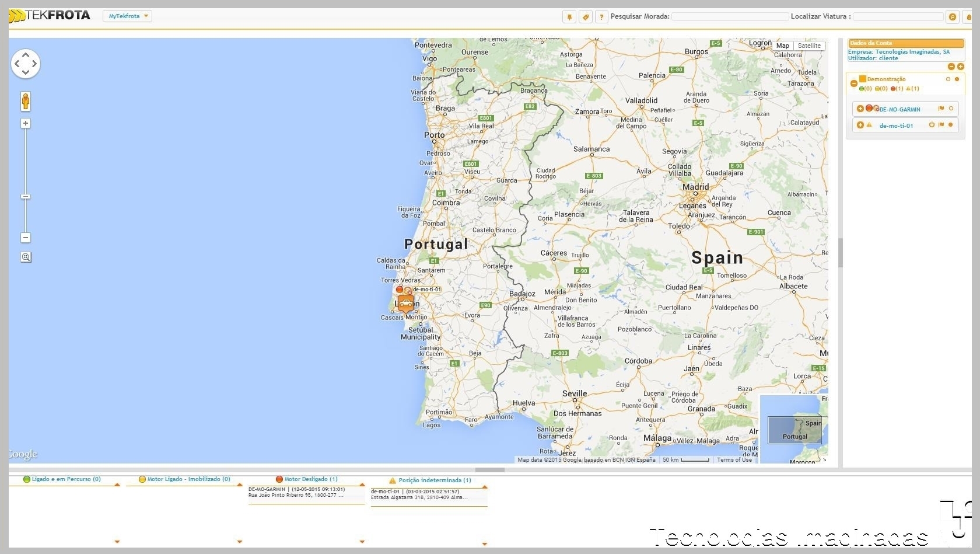Click the red status dot beside DE-MO-GARMIN
The image size is (980, 554).
click(869, 108)
